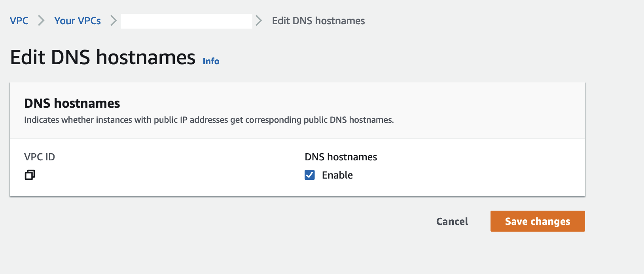Navigate to Your VPCs via the breadcrumb
The width and height of the screenshot is (644, 274).
[78, 21]
